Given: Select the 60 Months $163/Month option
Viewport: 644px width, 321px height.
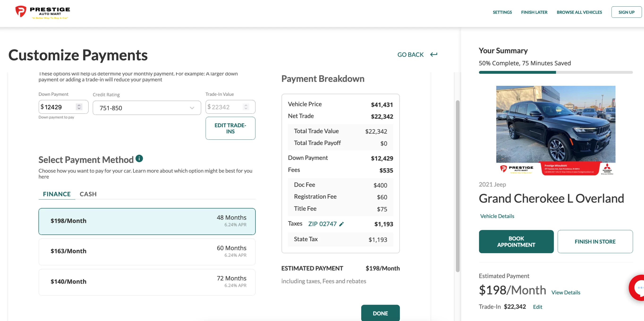Looking at the screenshot, I should [x=147, y=252].
